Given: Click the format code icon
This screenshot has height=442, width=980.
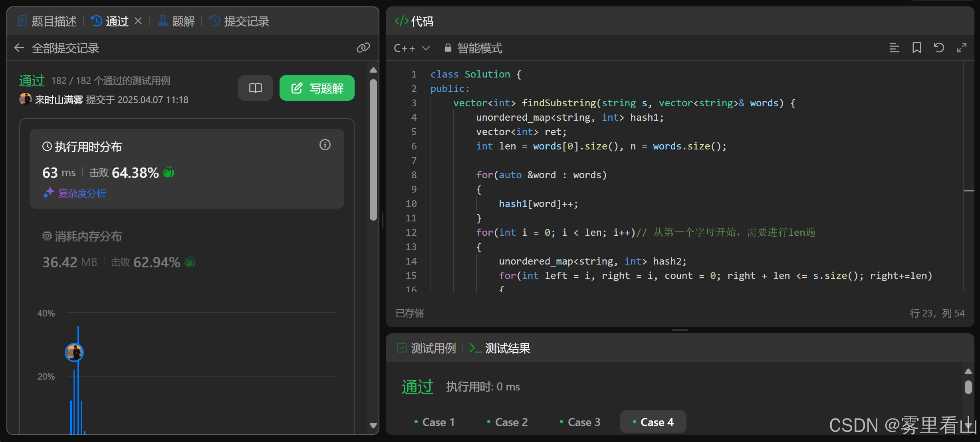Looking at the screenshot, I should coord(894,48).
